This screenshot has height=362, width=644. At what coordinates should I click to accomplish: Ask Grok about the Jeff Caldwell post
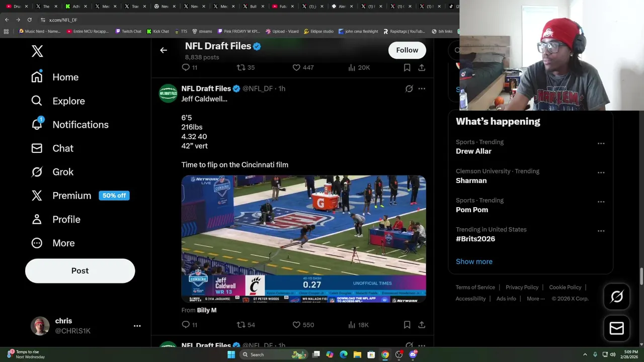click(409, 88)
